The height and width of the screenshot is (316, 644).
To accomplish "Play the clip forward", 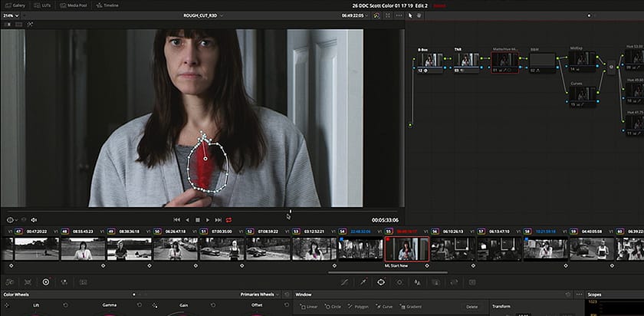I will pyautogui.click(x=208, y=220).
